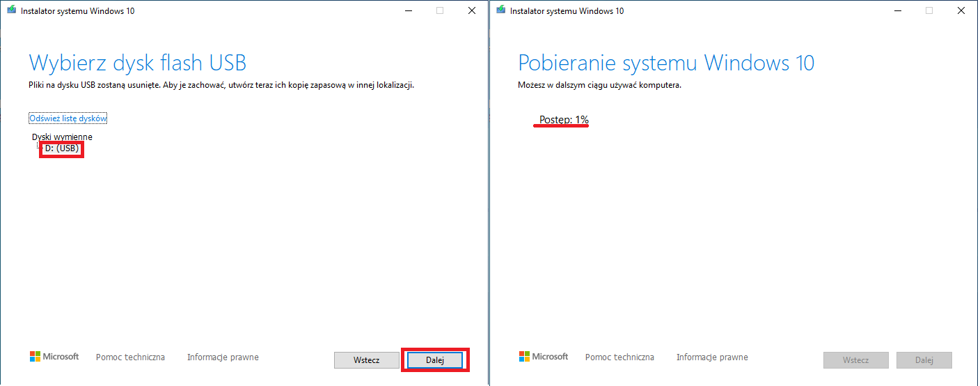This screenshot has height=386, width=980.
Task: Click the Pobieranie systemu Windows 10 heading
Action: [x=666, y=63]
